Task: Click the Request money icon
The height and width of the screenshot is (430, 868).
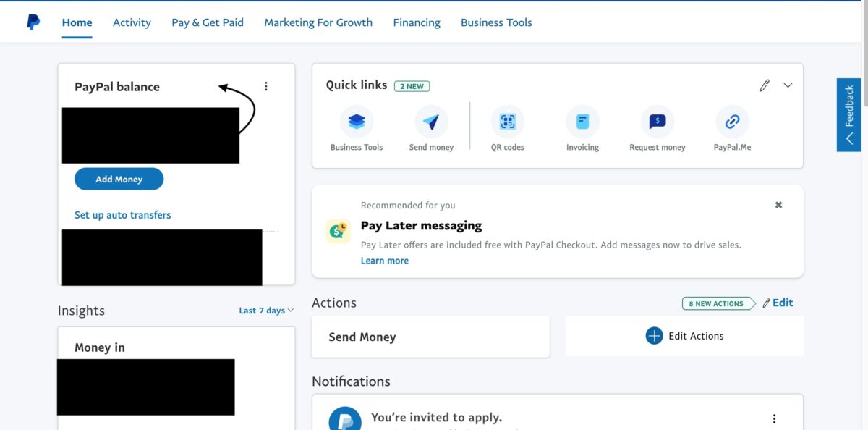Action: [657, 122]
